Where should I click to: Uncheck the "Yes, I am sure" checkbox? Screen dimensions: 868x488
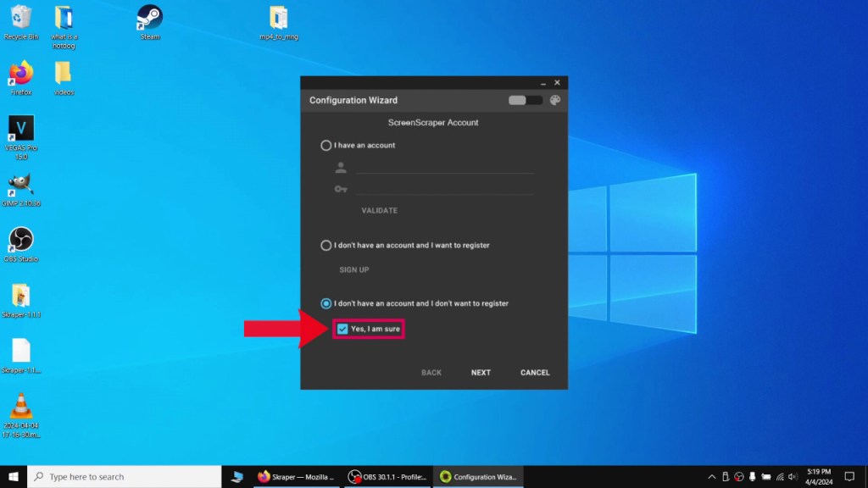(x=342, y=329)
